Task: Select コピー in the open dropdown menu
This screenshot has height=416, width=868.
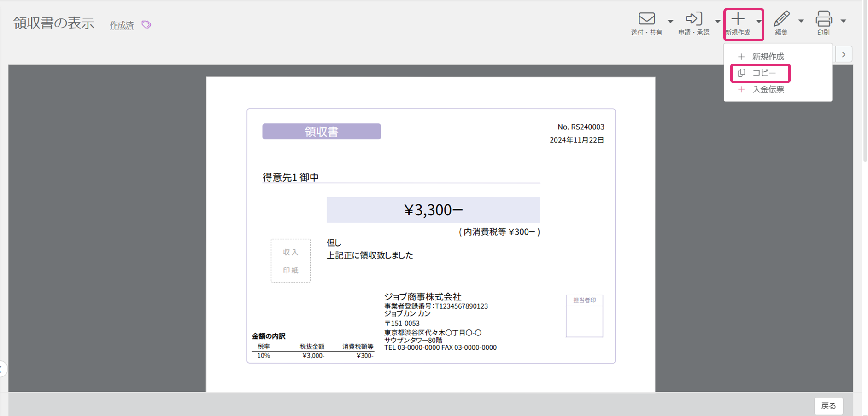Action: pyautogui.click(x=764, y=73)
